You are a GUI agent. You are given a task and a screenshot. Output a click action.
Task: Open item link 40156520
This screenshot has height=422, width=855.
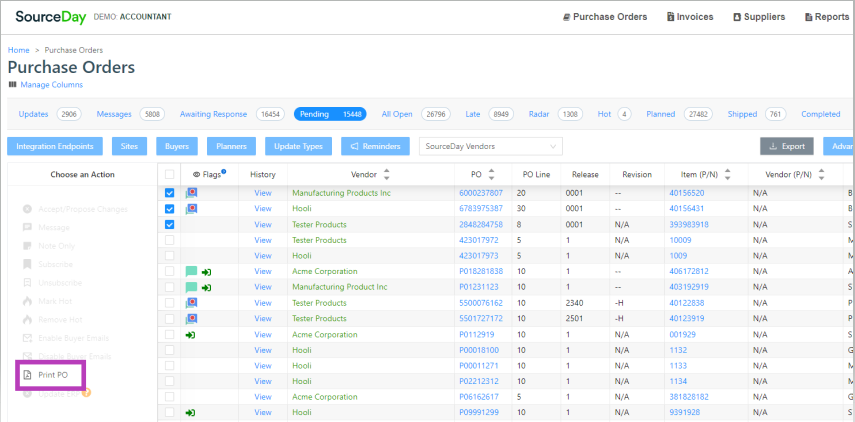coord(687,193)
